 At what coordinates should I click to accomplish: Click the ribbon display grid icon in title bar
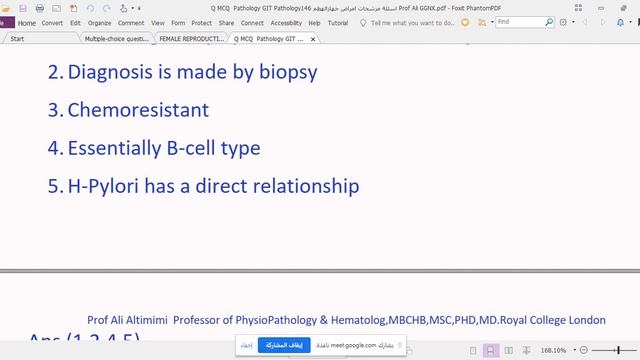[578, 8]
